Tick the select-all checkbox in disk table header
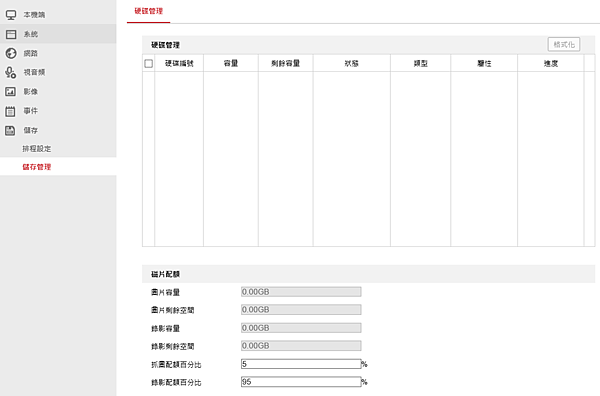The image size is (600, 396). 148,64
